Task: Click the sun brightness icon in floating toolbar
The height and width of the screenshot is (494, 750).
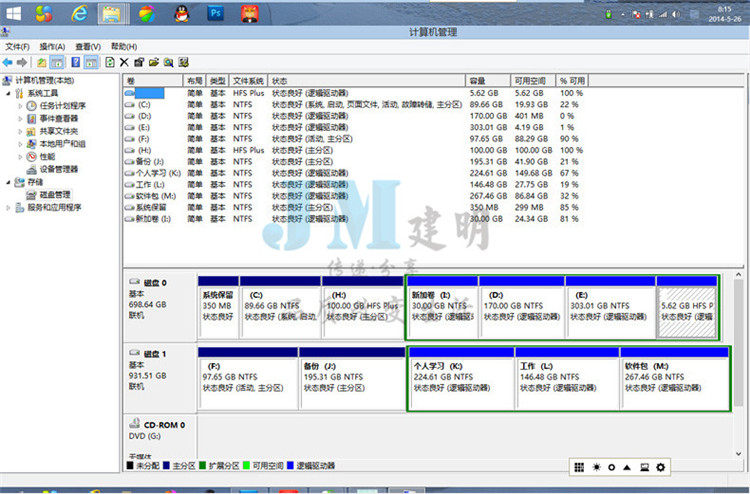Action: 596,467
